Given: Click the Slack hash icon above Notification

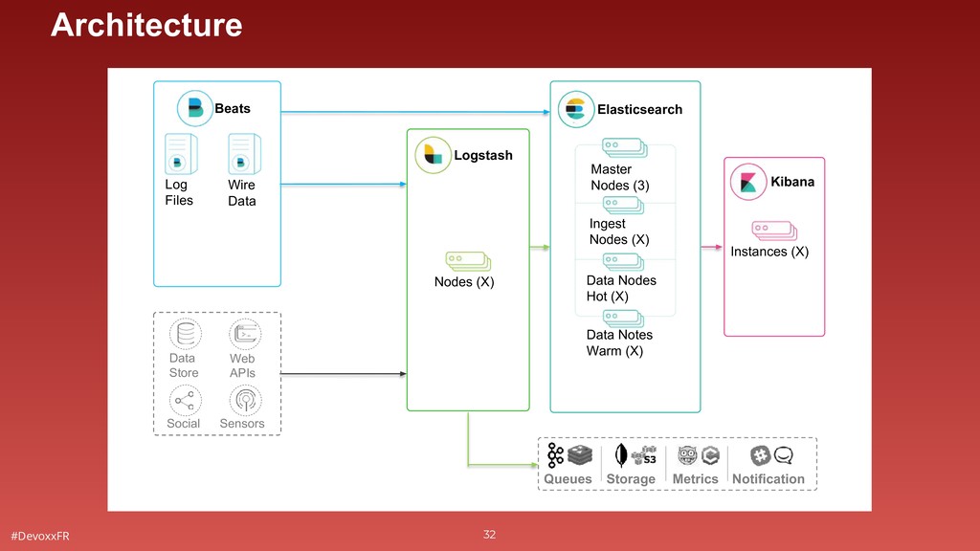Looking at the screenshot, I should [760, 455].
